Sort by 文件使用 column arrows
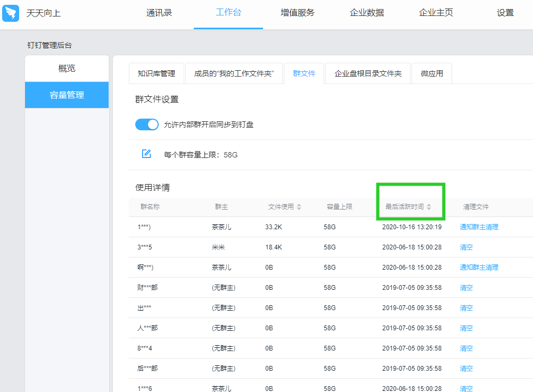 pyautogui.click(x=299, y=207)
